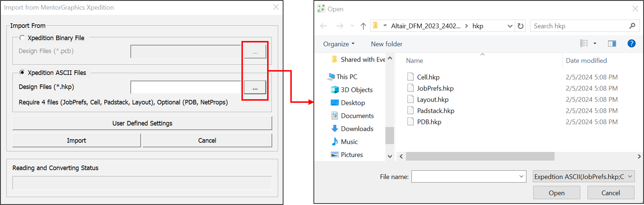
Task: Open Desktop in navigation pane
Action: tap(348, 102)
